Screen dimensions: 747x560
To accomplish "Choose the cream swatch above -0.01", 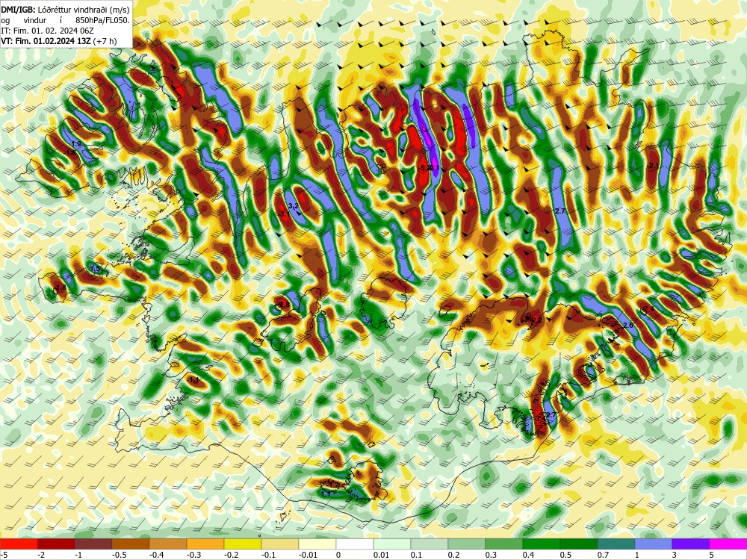I will click(317, 544).
